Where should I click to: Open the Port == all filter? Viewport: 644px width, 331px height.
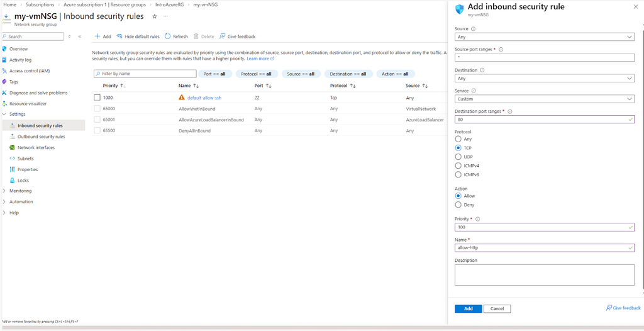[215, 74]
